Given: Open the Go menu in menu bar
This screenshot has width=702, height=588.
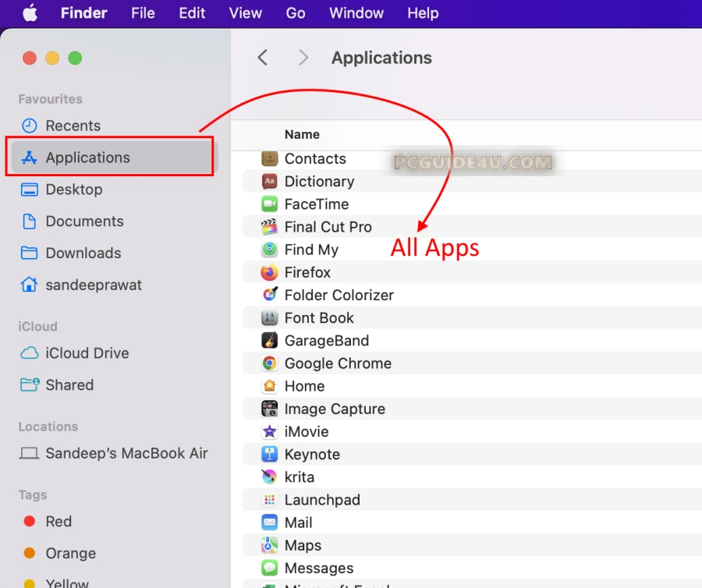Looking at the screenshot, I should click(296, 13).
